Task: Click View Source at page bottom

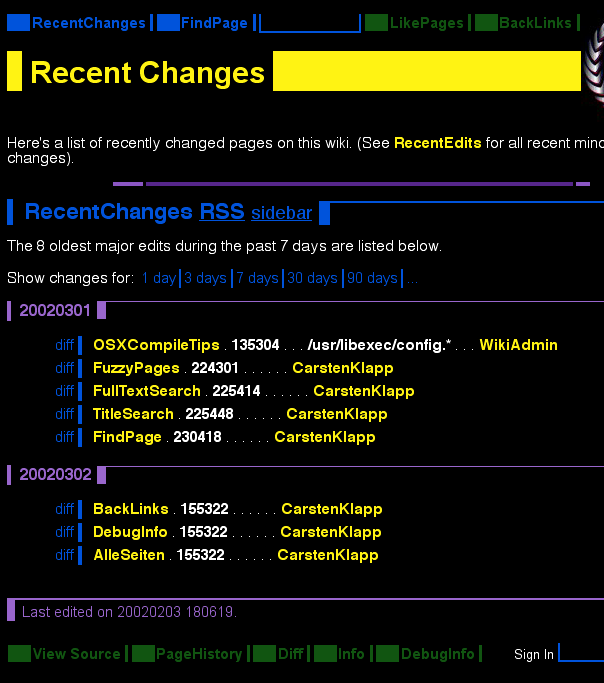Action: (76, 654)
